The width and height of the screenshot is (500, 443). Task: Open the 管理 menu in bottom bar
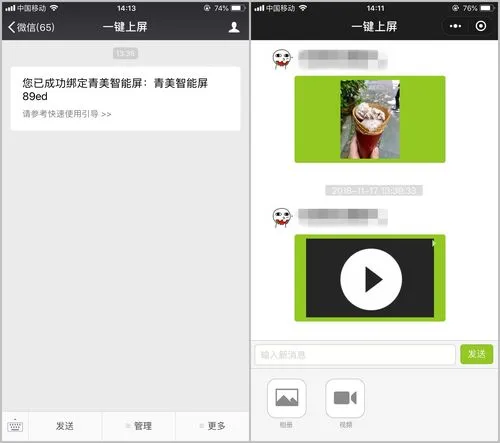[139, 426]
